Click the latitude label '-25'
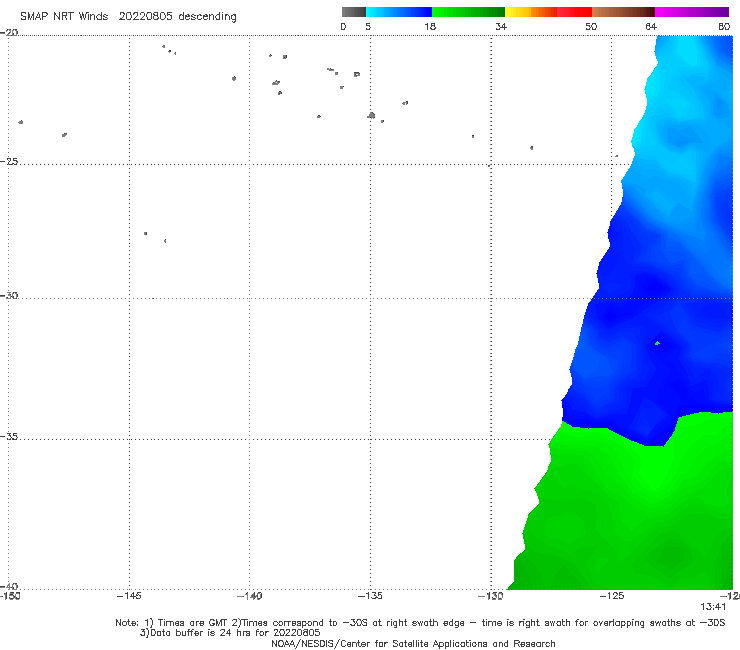The height and width of the screenshot is (650, 740). (x=9, y=161)
